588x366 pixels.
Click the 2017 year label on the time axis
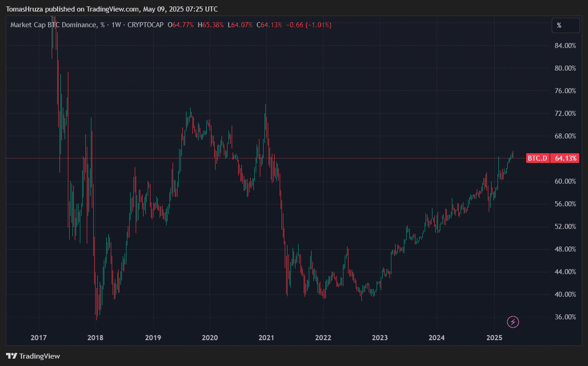pos(39,338)
